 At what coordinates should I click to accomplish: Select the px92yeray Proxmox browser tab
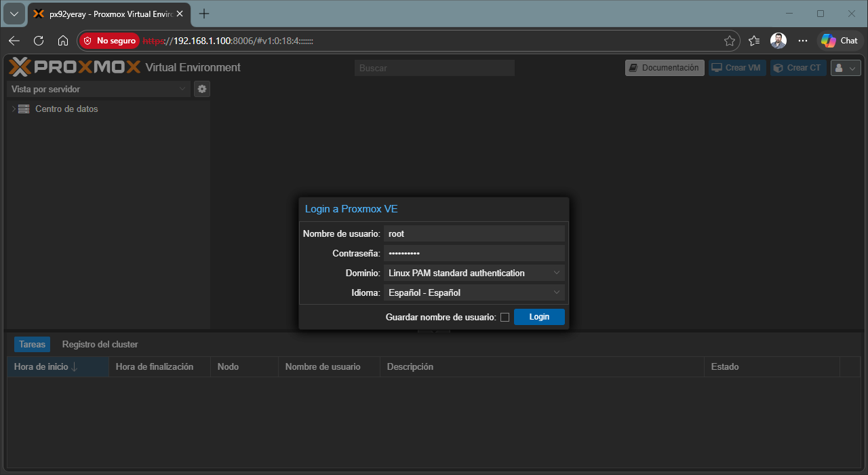click(x=108, y=14)
